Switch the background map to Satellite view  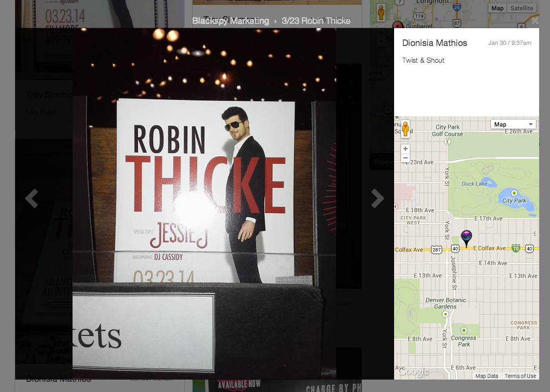[522, 8]
